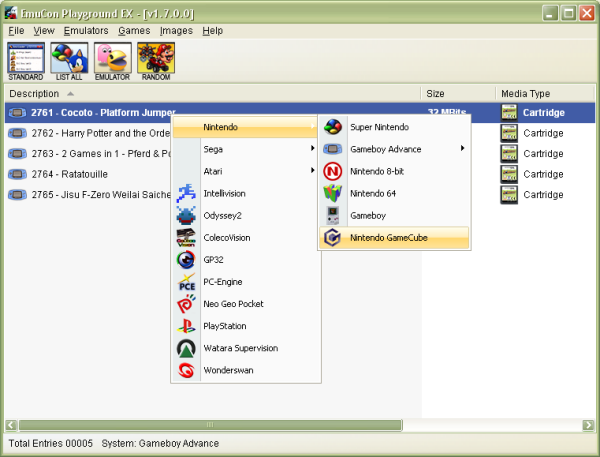600x457 pixels.
Task: Expand the Nintendo submenu arrow
Action: 313,127
